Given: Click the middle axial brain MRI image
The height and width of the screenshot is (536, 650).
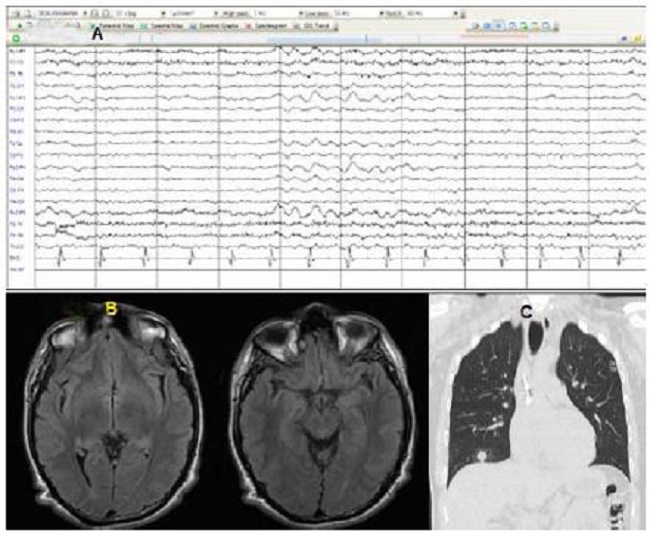Looking at the screenshot, I should pos(320,411).
